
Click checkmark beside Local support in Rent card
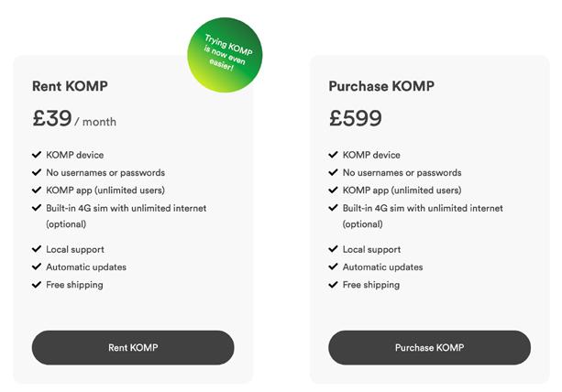pos(37,249)
